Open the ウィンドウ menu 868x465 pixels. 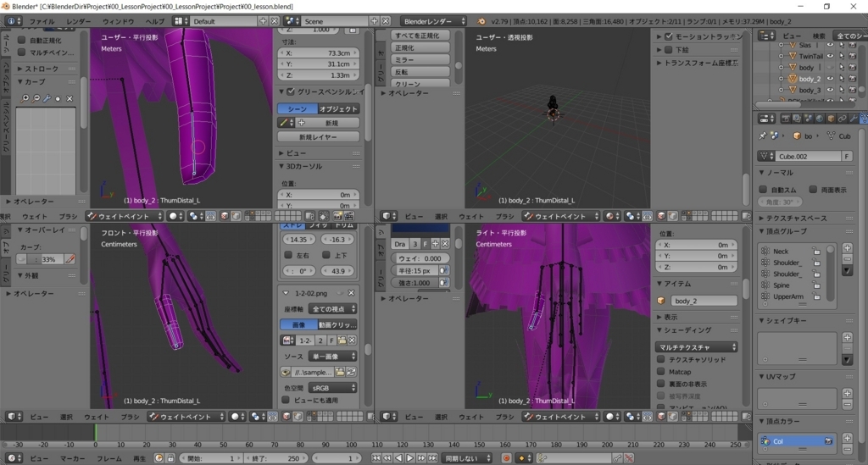[118, 21]
